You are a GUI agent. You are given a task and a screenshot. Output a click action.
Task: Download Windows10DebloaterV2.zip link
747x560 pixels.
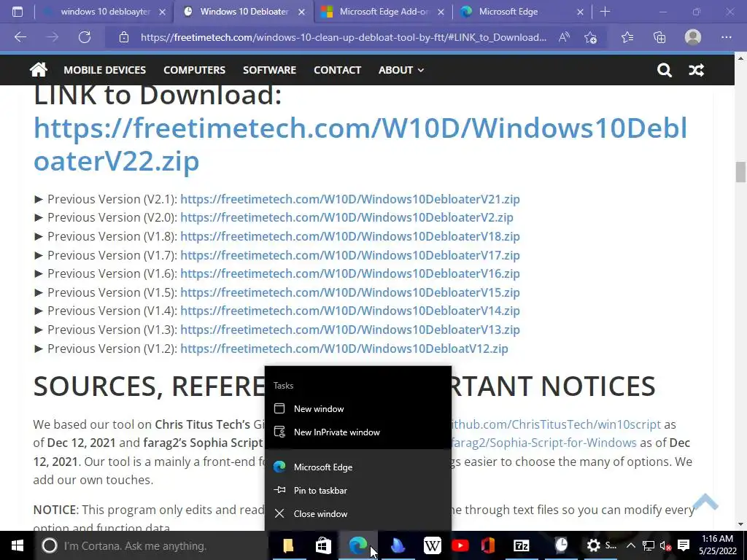(x=347, y=217)
